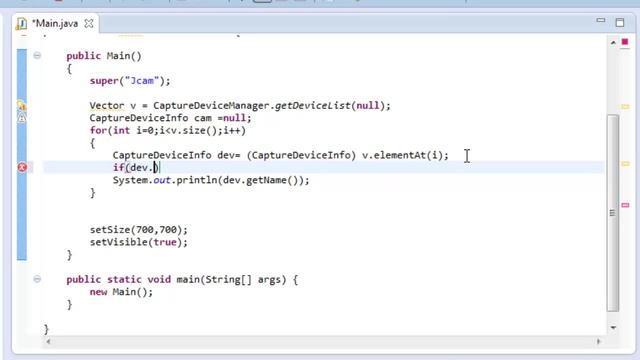Click on getDeviceList method call
The width and height of the screenshot is (640, 360).
[312, 106]
